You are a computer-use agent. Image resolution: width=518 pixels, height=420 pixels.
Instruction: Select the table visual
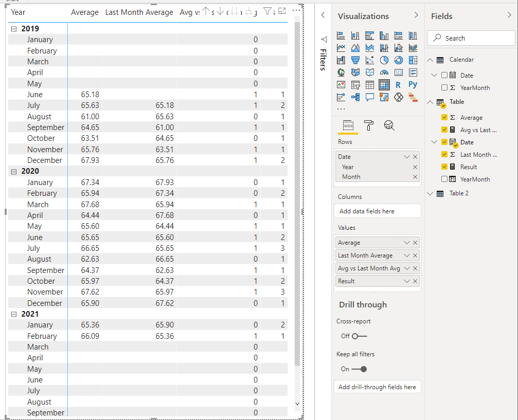tap(370, 85)
